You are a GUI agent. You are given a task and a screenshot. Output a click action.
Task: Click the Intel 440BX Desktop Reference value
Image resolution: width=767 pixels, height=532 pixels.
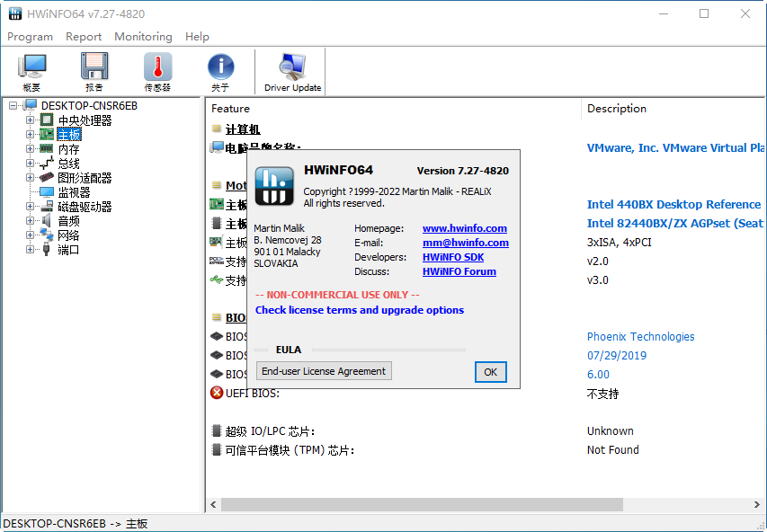673,204
